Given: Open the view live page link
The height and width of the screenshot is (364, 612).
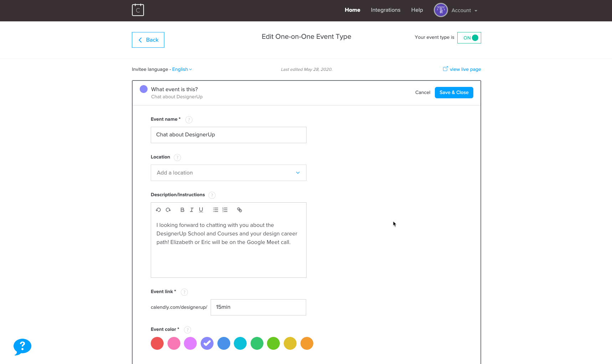Looking at the screenshot, I should (x=465, y=69).
